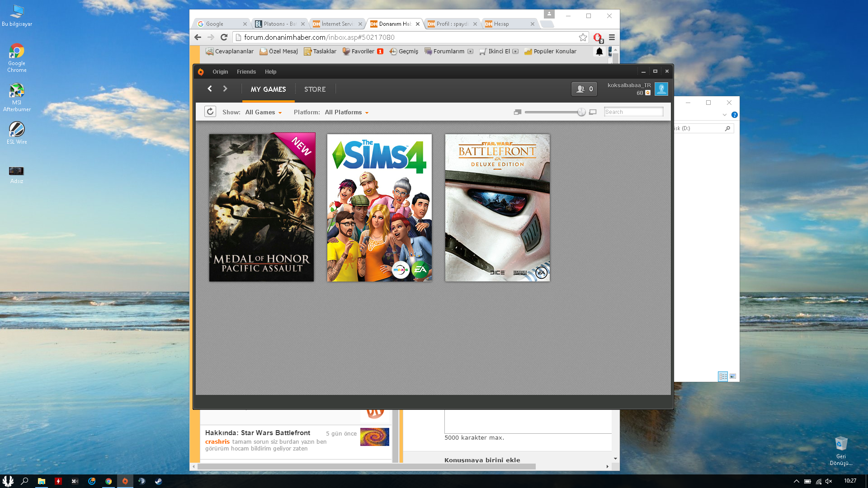Switch File Explorer to details view
Image resolution: width=868 pixels, height=488 pixels.
(x=723, y=376)
